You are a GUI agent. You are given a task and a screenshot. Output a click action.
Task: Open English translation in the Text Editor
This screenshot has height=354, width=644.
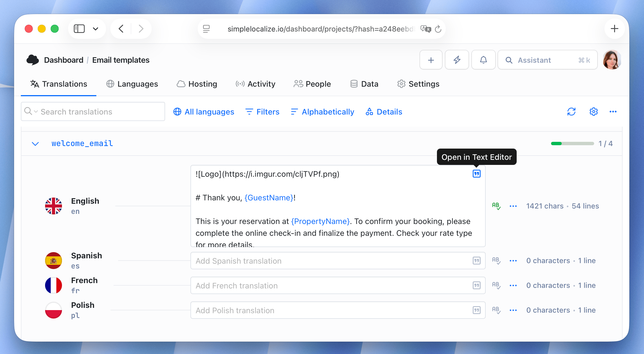pyautogui.click(x=476, y=174)
